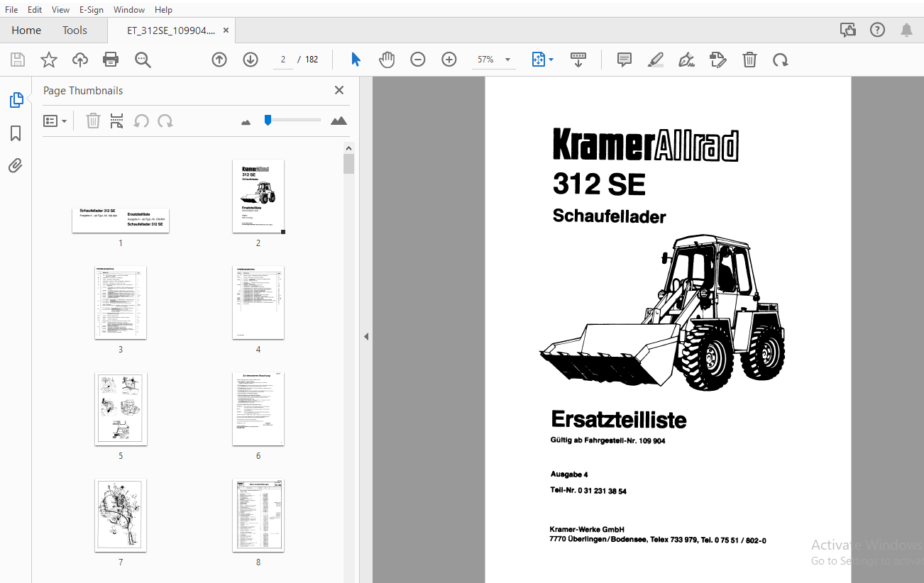Switch to the Home tab
924x583 pixels.
click(x=26, y=30)
